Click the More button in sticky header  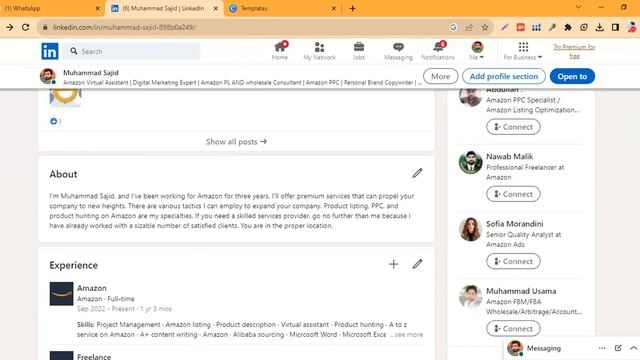[x=440, y=76]
